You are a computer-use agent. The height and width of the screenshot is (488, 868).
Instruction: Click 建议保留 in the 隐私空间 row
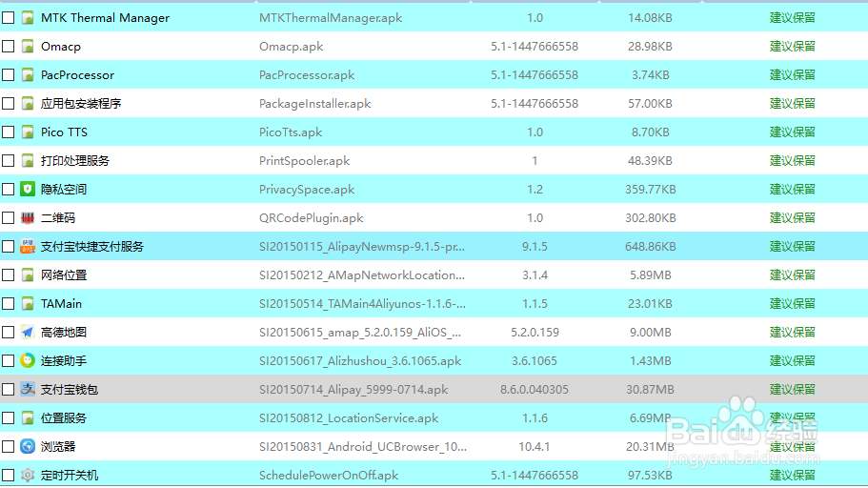793,190
